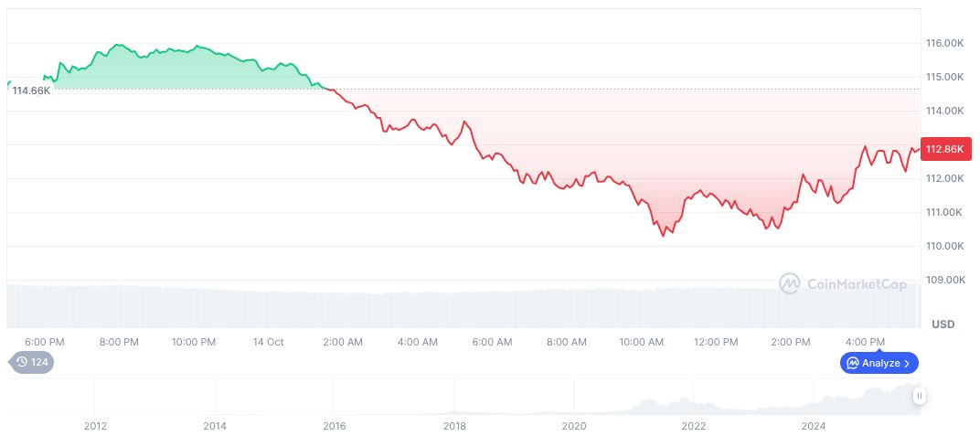Select the 2024 mark on the timeline navigator
980x436 pixels.
(814, 426)
